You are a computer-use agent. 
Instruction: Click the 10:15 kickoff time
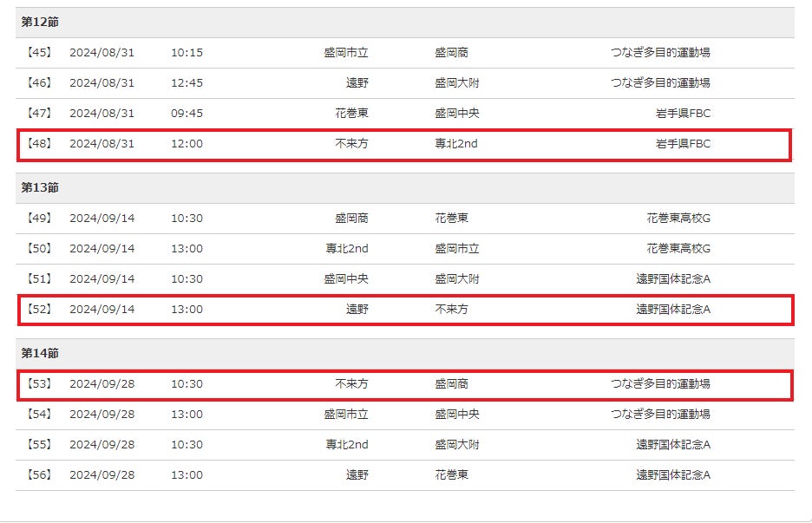(x=187, y=52)
